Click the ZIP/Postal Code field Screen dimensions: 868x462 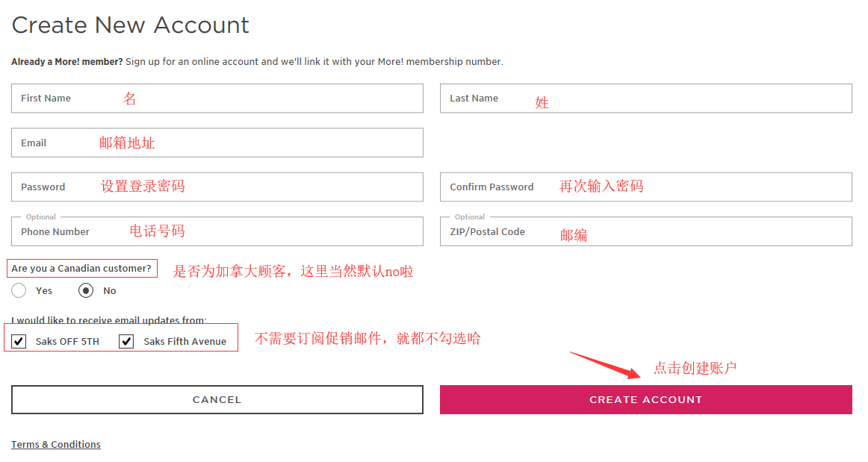[x=645, y=232]
